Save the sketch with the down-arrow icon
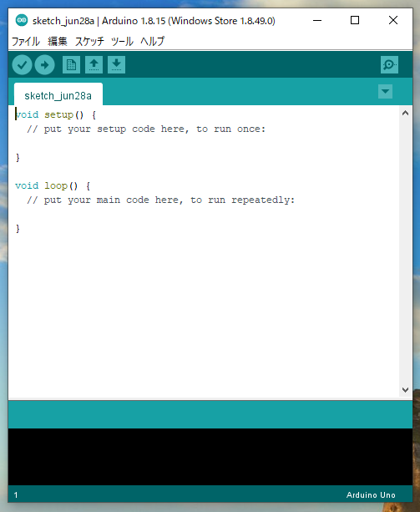 [x=117, y=64]
